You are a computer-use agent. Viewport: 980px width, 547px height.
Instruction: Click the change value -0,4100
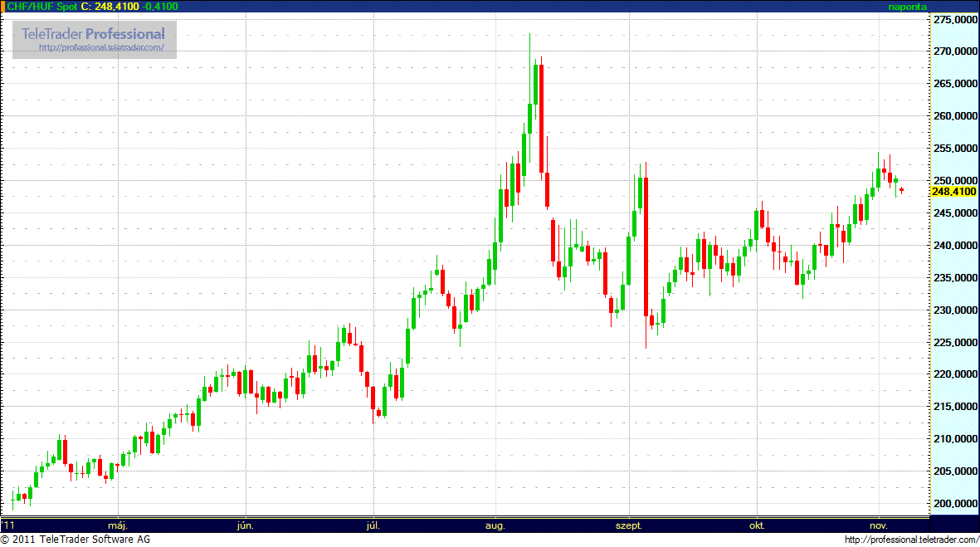pyautogui.click(x=160, y=7)
